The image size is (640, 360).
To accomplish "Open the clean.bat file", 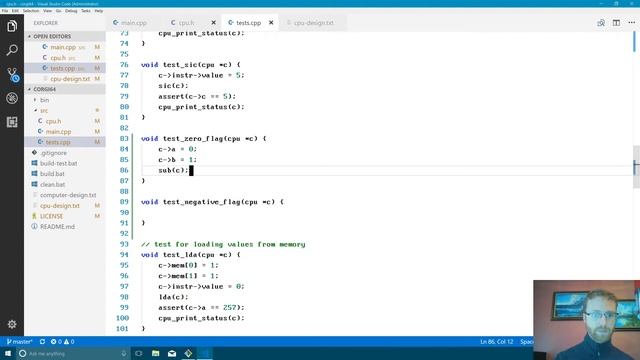I will tap(52, 184).
